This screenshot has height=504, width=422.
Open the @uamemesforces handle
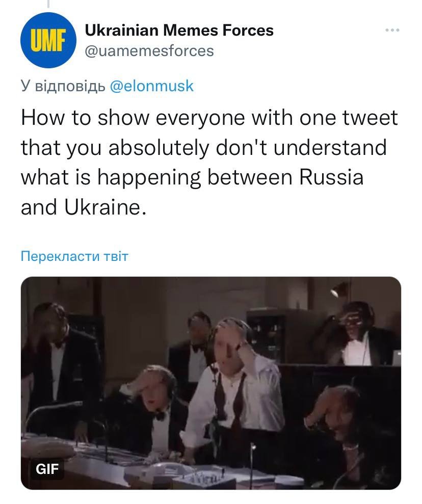point(149,51)
